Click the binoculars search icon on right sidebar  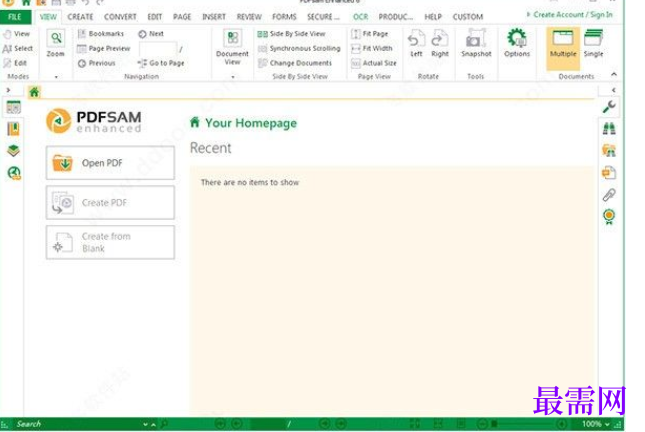point(609,129)
